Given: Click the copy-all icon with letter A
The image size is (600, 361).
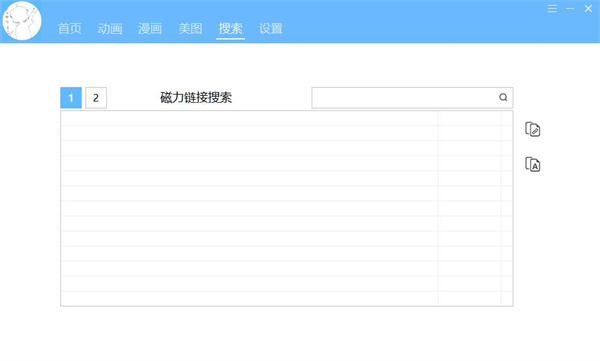Looking at the screenshot, I should 532,164.
